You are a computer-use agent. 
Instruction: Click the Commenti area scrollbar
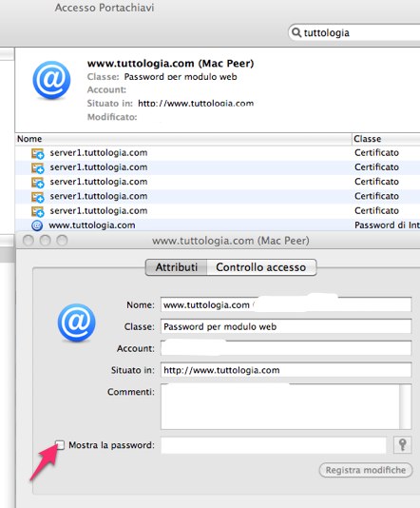tap(406, 406)
